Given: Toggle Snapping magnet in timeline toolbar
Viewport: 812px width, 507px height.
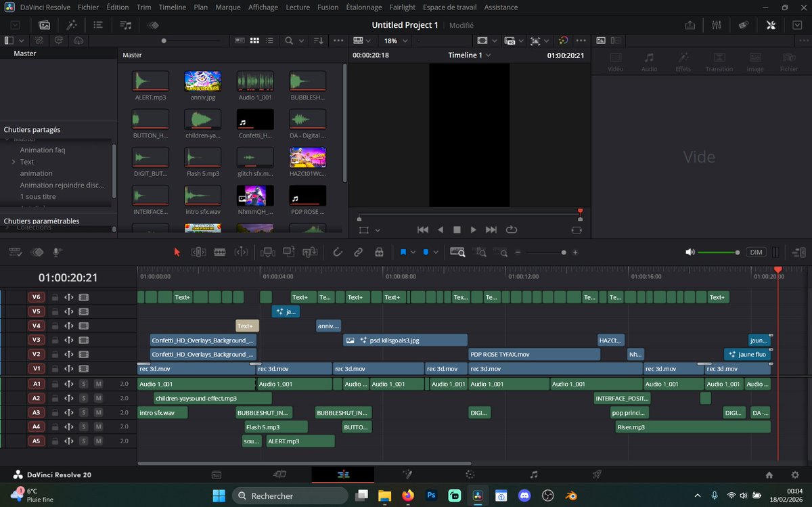Looking at the screenshot, I should coord(338,252).
